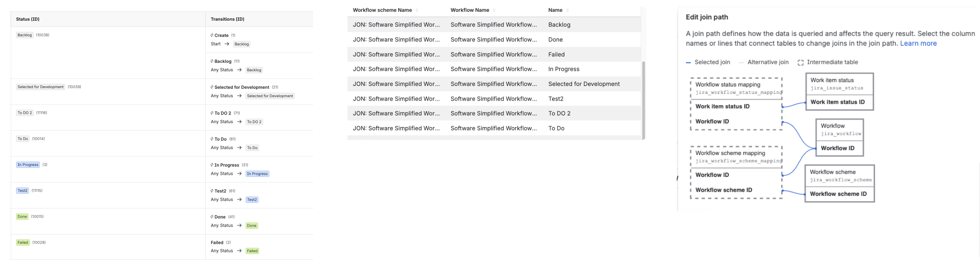Select To Do in the results table Name column

[556, 128]
